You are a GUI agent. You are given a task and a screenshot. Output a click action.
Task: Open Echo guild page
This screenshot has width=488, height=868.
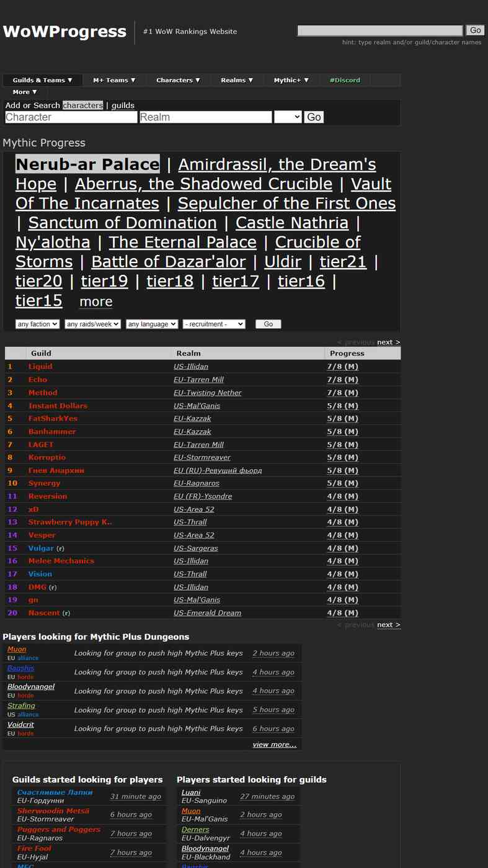(38, 380)
